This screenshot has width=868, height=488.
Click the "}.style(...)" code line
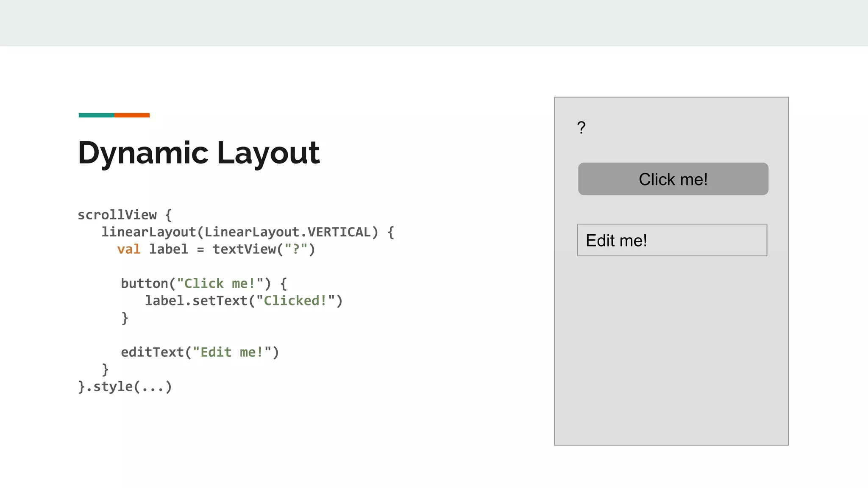click(x=125, y=386)
